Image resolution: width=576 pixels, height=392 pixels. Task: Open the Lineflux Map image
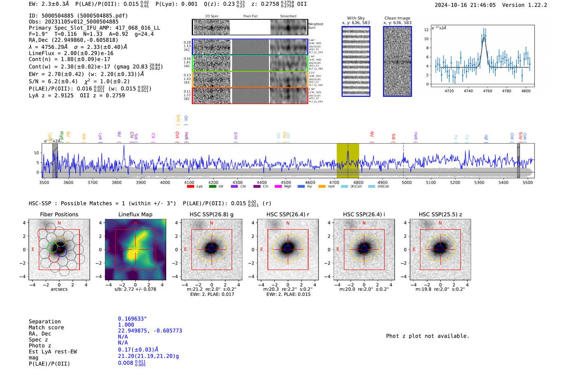pos(135,250)
